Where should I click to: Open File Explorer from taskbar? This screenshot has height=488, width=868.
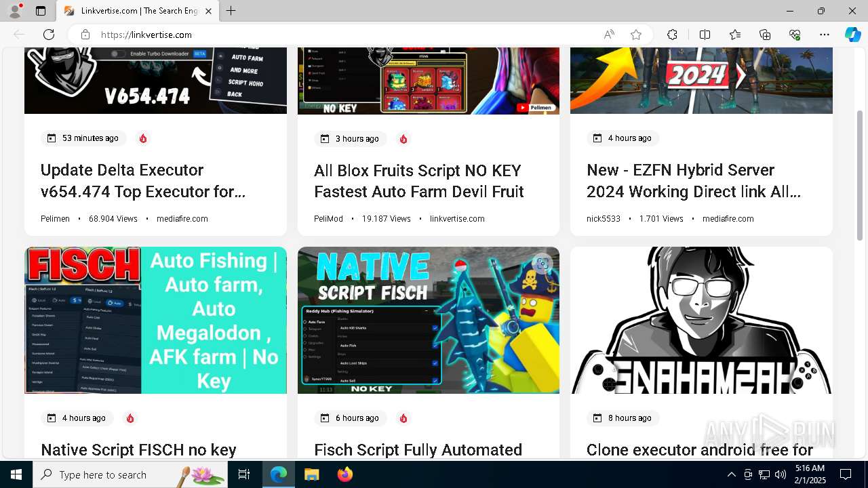[311, 474]
